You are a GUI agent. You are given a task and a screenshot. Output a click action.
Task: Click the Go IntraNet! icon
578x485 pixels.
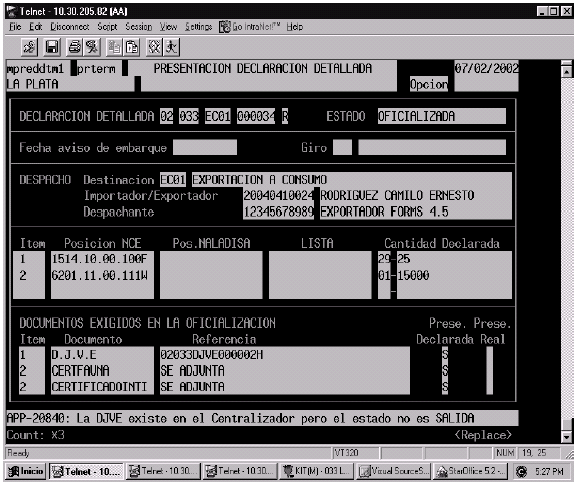[224, 27]
